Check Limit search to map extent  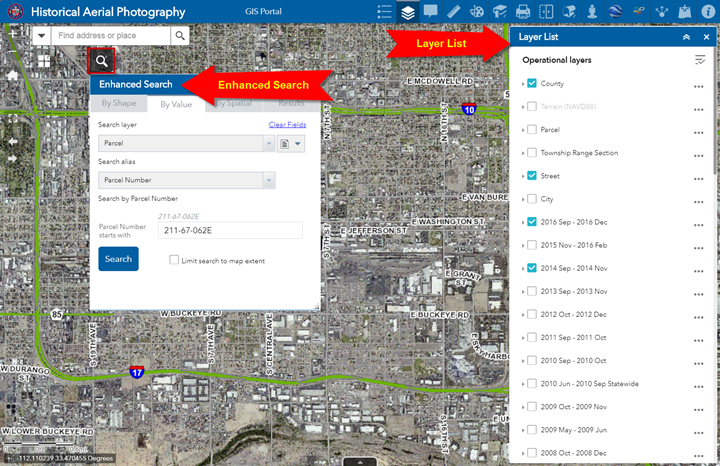(174, 261)
